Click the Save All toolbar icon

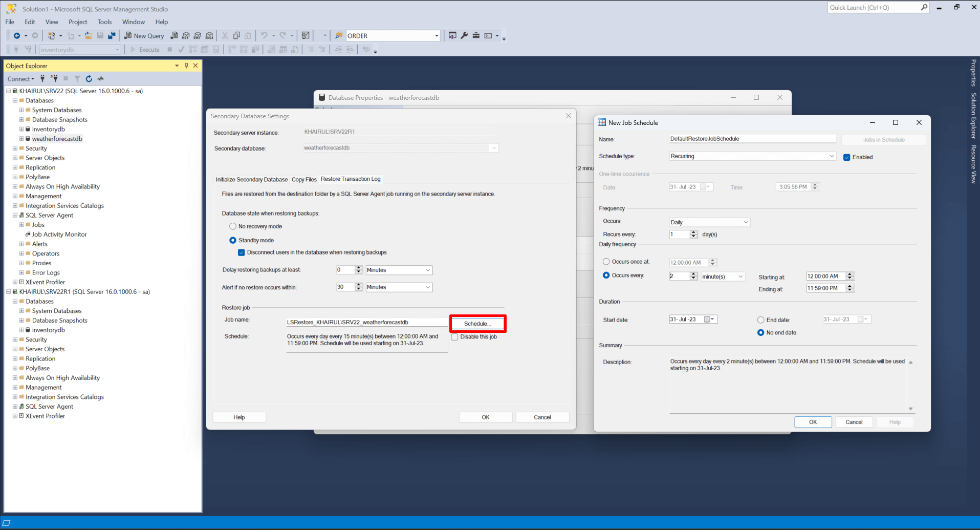coord(112,36)
